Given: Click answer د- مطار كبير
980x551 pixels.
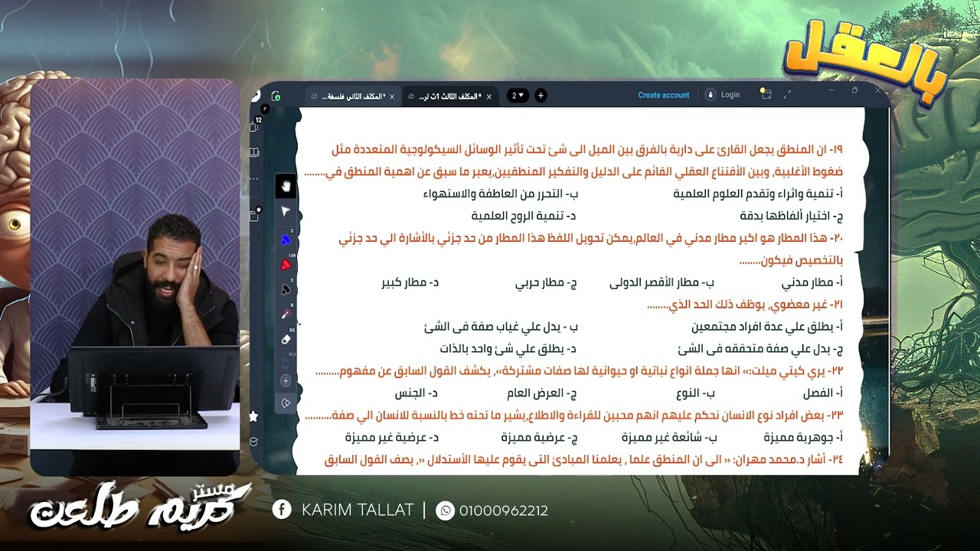Looking at the screenshot, I should (410, 283).
